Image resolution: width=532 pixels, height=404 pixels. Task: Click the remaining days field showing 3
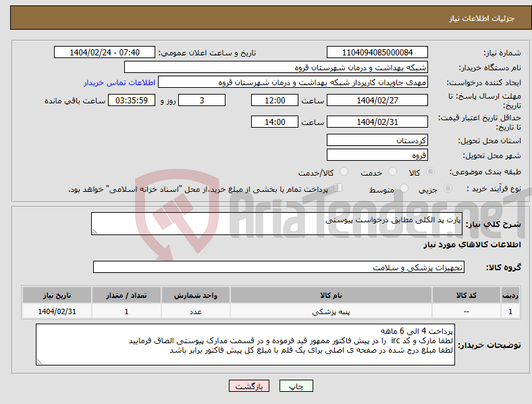(x=202, y=101)
